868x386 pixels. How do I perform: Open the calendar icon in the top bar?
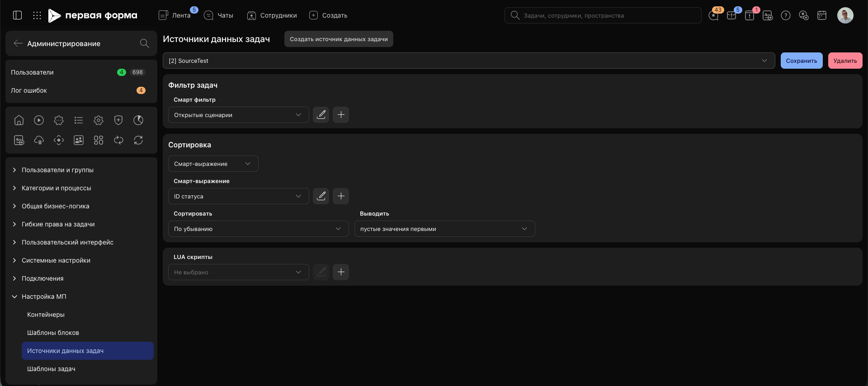click(x=822, y=15)
